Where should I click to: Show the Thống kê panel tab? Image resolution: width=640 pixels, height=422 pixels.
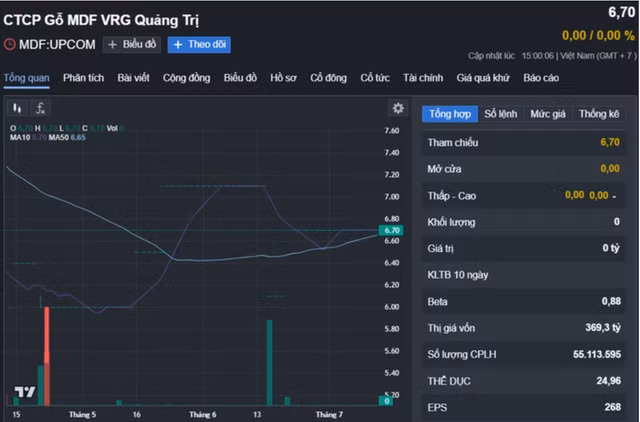(599, 114)
